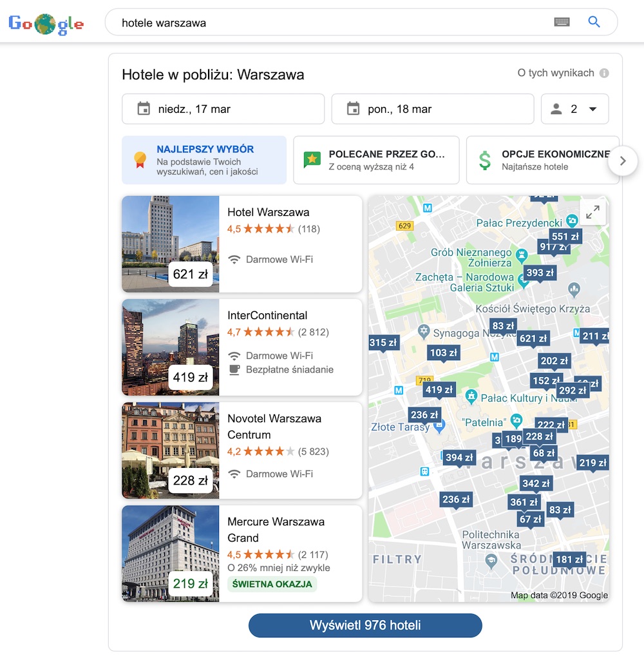Click Novotel Warszawa Centrum photo thumbnail
644x667 pixels.
(171, 450)
